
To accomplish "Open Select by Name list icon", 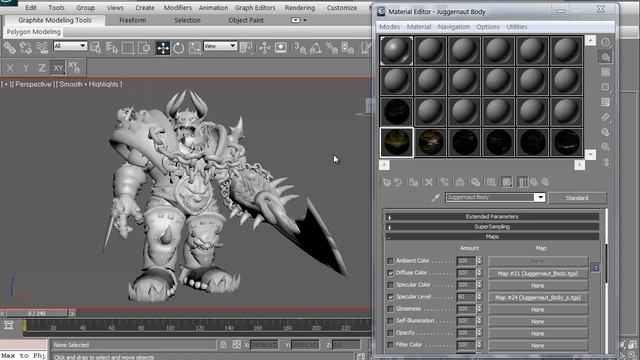I will coord(112,48).
